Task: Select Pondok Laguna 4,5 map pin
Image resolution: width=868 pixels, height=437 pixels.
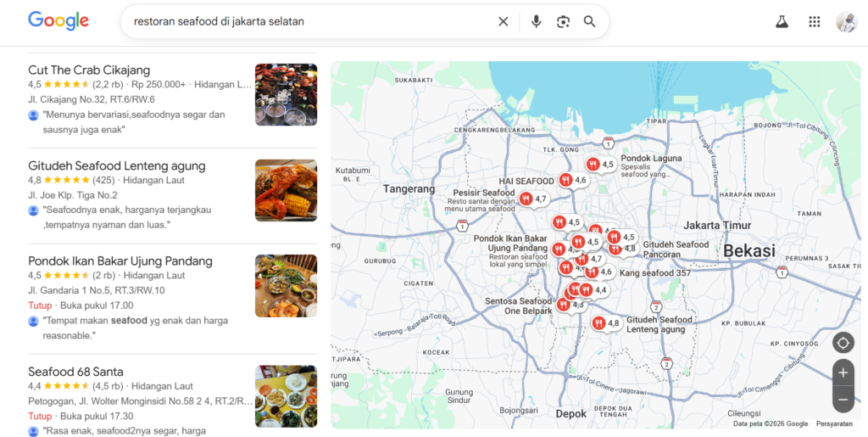Action: [x=601, y=165]
